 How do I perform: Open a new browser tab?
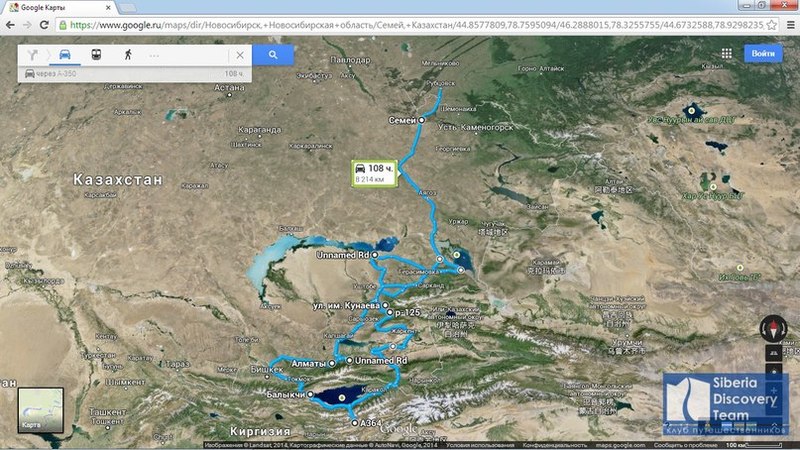click(x=127, y=8)
